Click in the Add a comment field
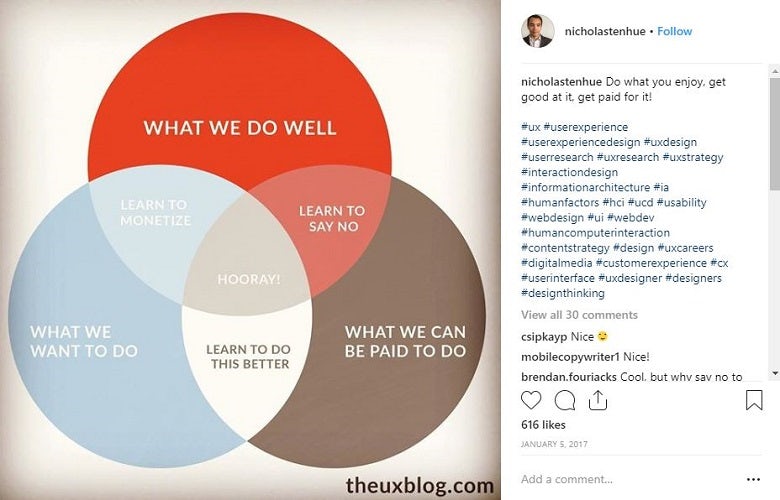780x500 pixels. pos(620,479)
